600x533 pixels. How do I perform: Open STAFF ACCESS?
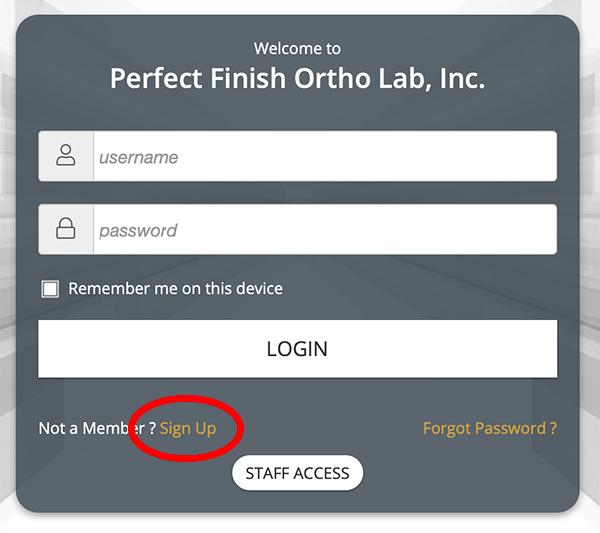[x=297, y=473]
